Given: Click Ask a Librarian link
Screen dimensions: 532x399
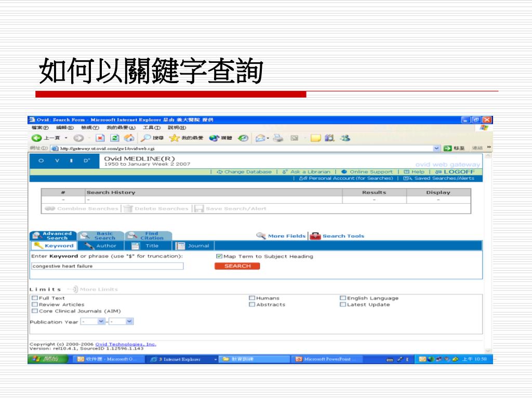Looking at the screenshot, I should 307,171.
